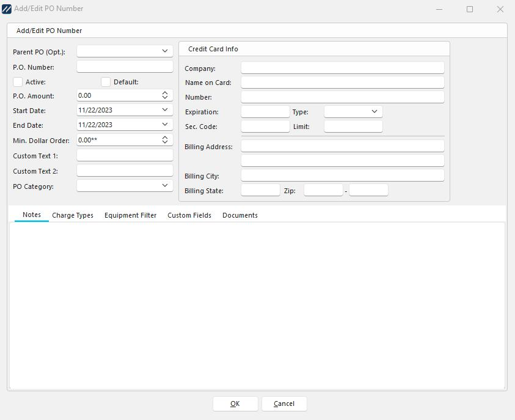
Task: Focus the Custom Text 1 field
Action: (125, 155)
